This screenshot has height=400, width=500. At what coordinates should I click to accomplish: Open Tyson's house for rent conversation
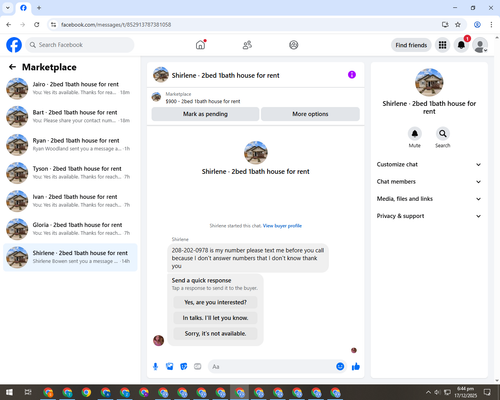[x=70, y=173]
